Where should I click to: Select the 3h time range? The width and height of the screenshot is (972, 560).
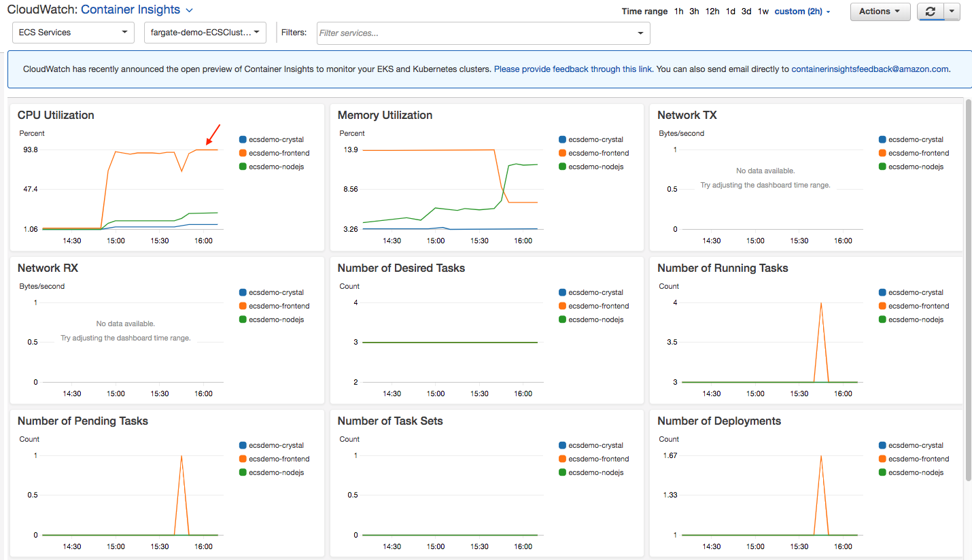(x=694, y=12)
